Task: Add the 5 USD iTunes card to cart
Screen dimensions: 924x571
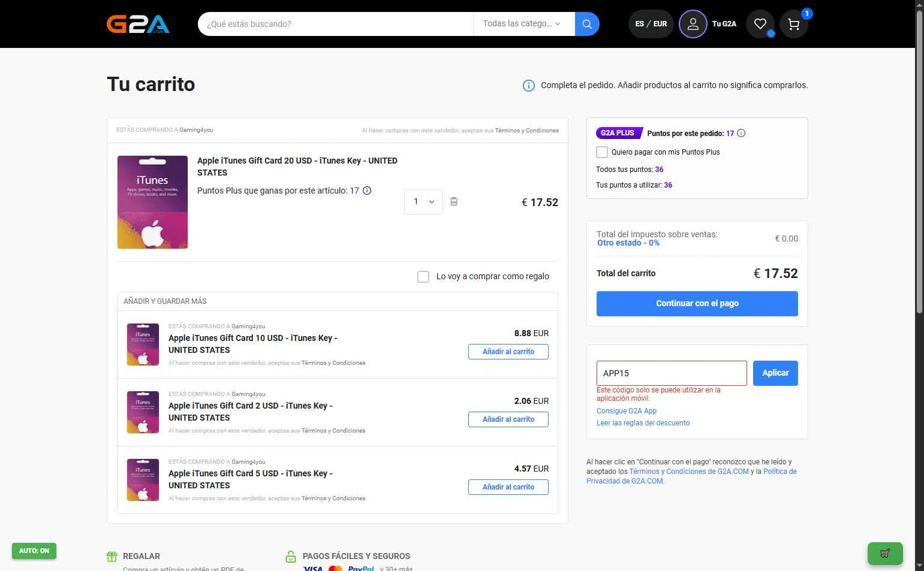Action: pos(508,487)
